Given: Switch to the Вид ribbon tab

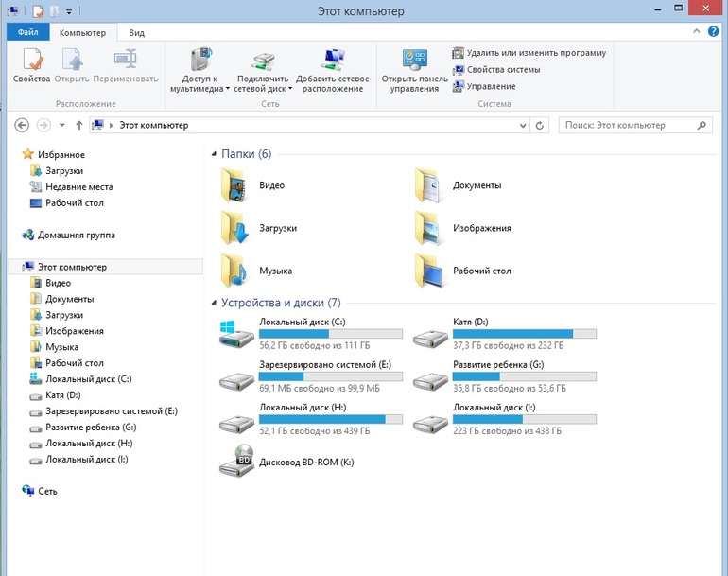Looking at the screenshot, I should [136, 32].
